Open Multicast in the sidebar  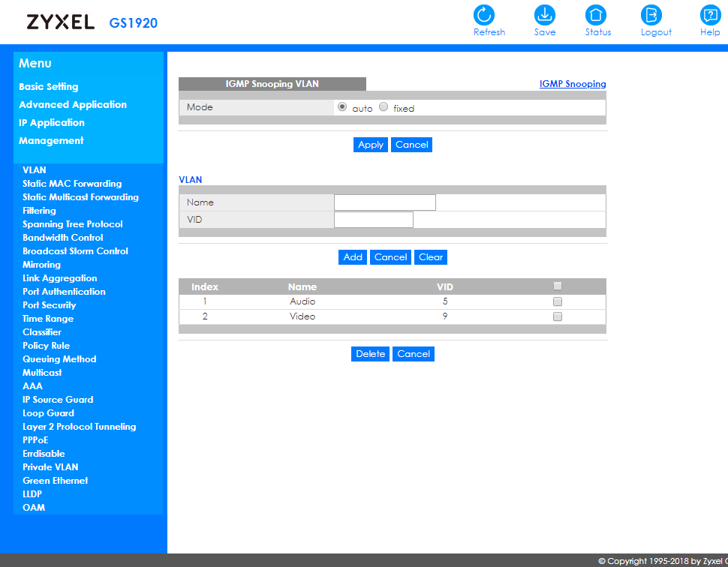coord(42,373)
